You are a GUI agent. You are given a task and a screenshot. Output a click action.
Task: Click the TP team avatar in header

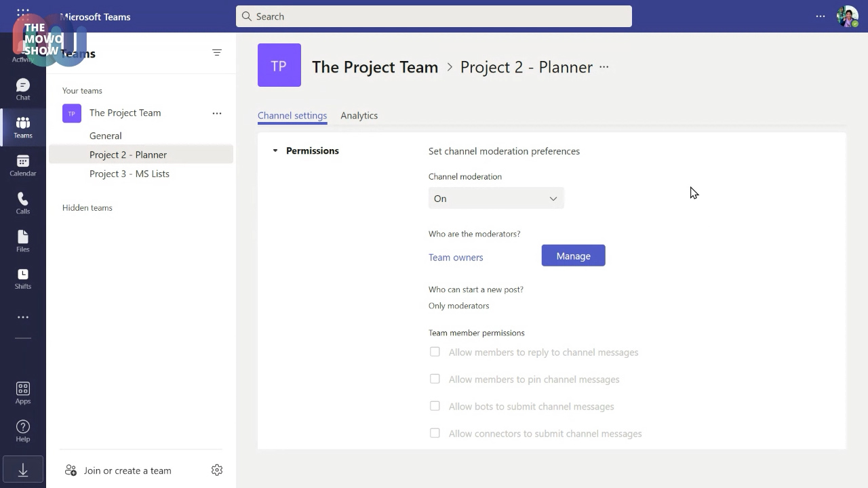(279, 65)
